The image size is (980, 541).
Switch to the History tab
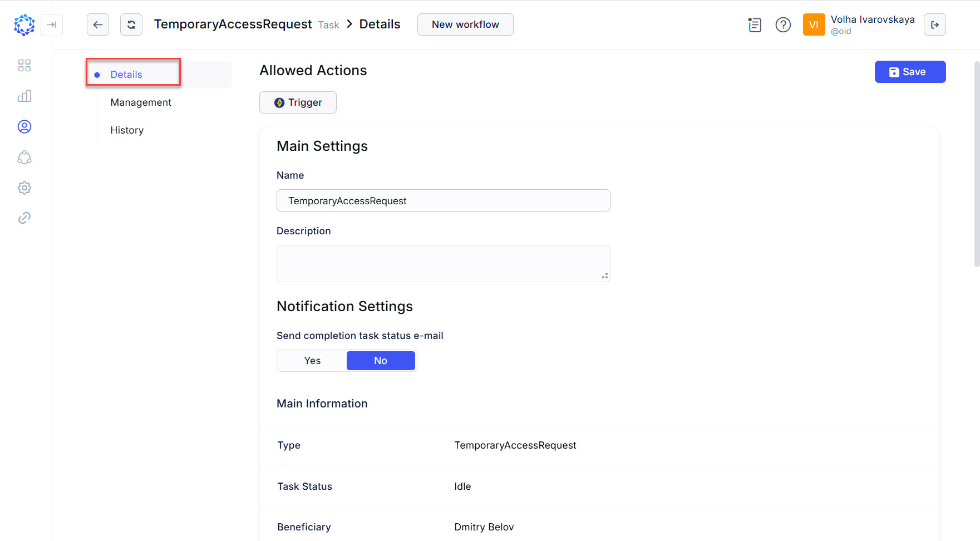pos(127,130)
